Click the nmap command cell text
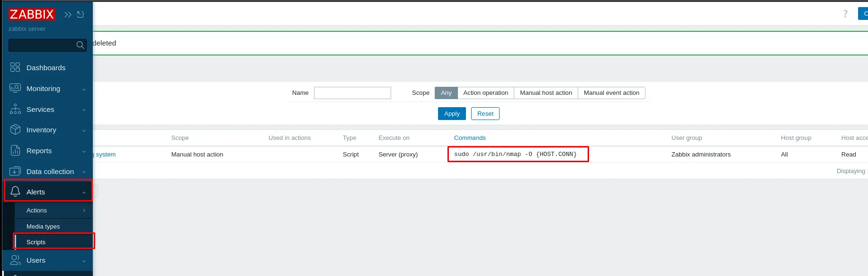The image size is (868, 276). pyautogui.click(x=515, y=154)
